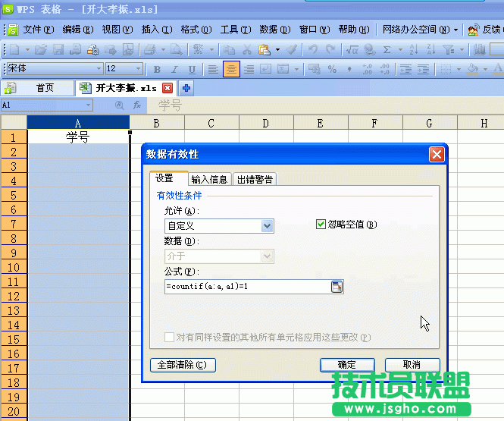Click the Align Right icon
504x421 pixels.
tap(249, 69)
